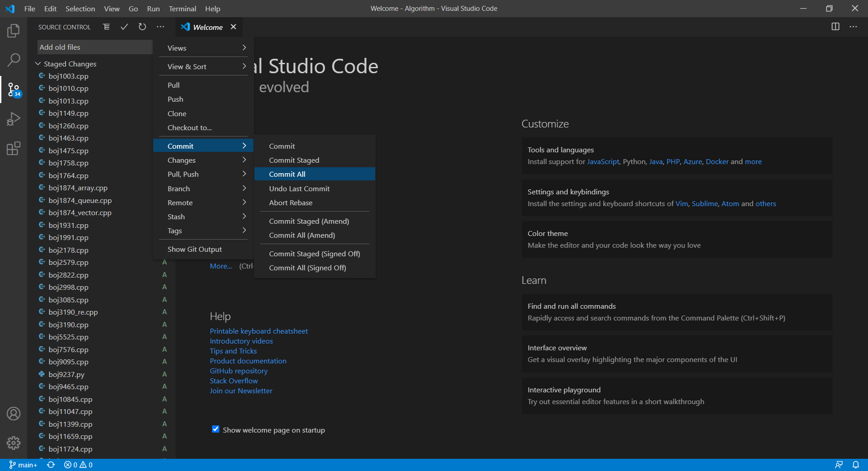Open the Color theme card
Viewport: 868px width, 471px height.
coord(677,239)
